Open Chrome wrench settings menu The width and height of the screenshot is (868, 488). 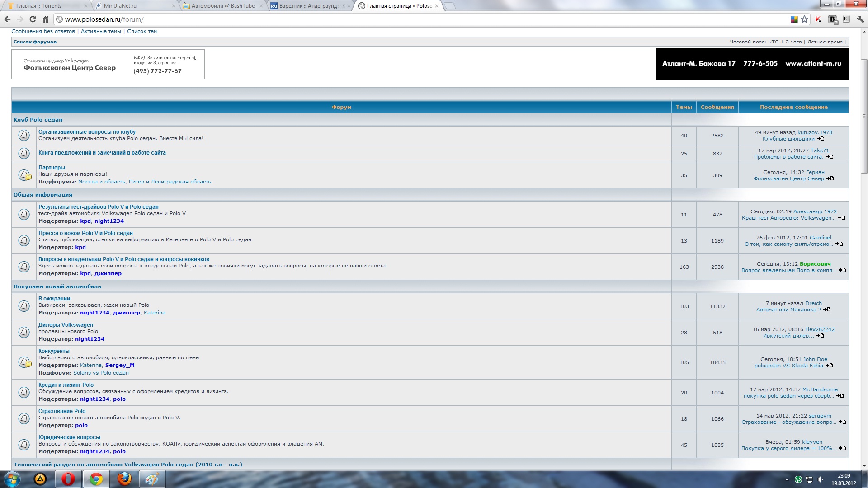860,19
